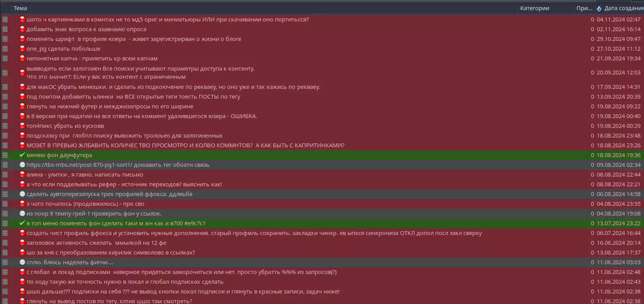Click red status ball of one_pg task
Viewport: 644px width, 304px height.
tap(22, 49)
